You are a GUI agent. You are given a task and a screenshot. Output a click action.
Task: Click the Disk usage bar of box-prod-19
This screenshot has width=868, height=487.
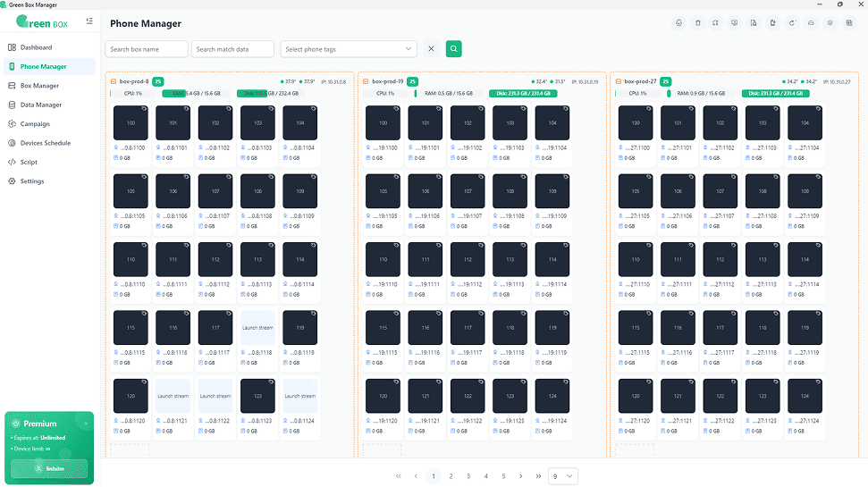click(x=523, y=94)
